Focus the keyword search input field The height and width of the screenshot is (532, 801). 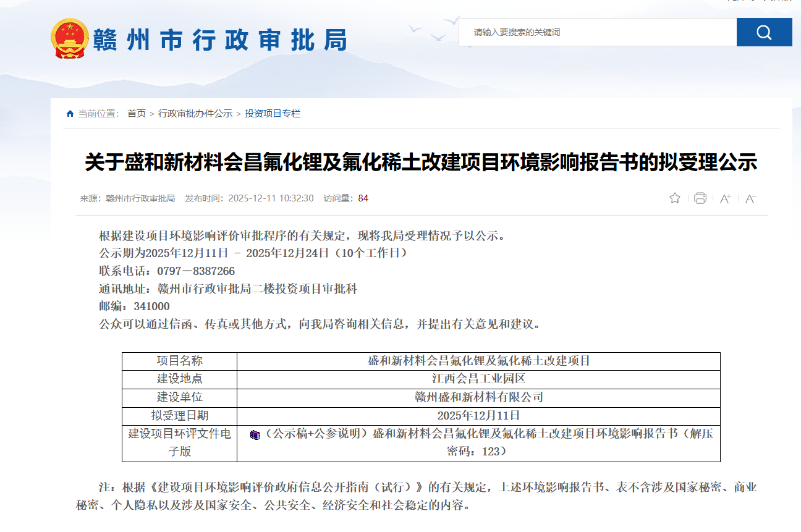[x=597, y=32]
